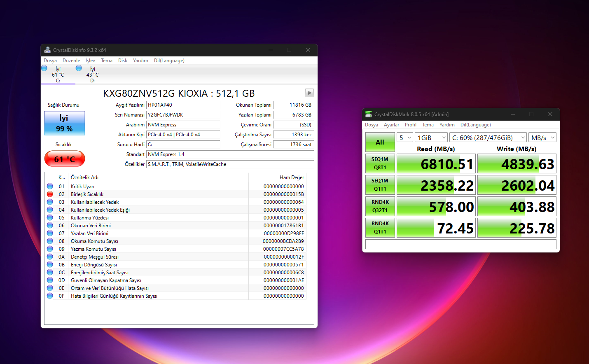Open the MB/s unit dropdown

point(542,138)
